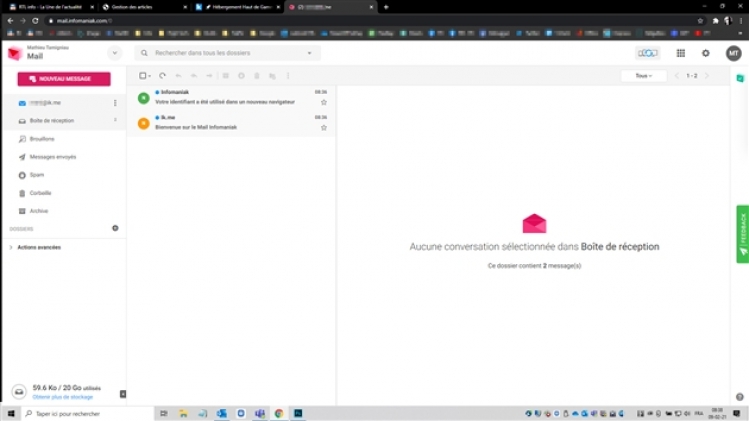Open the Tous filter dropdown

[x=643, y=76]
